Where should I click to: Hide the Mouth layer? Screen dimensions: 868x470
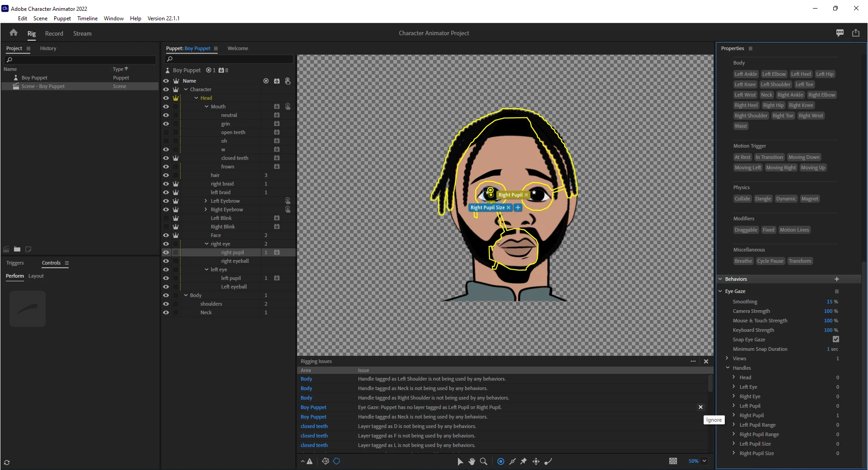166,107
